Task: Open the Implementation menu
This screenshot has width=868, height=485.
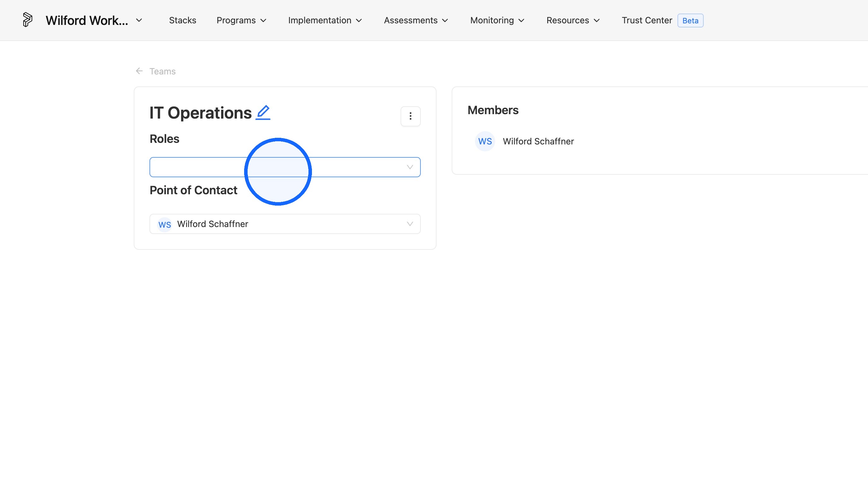Action: point(325,20)
